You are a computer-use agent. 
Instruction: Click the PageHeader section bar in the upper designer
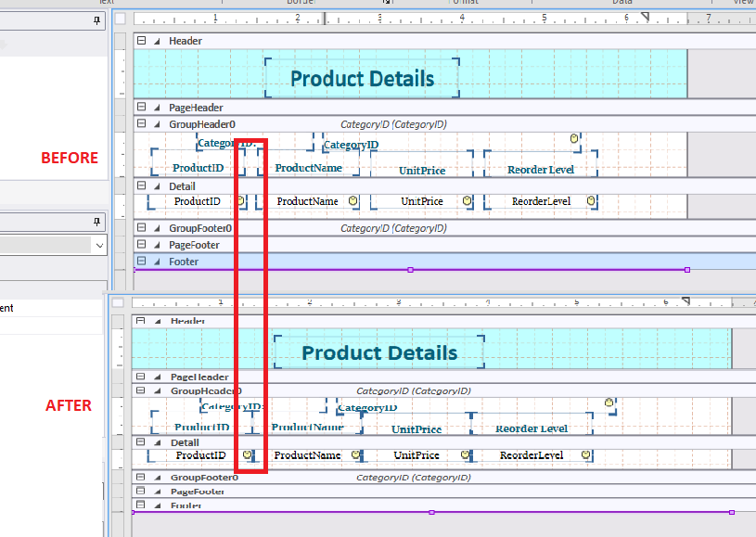(x=444, y=107)
